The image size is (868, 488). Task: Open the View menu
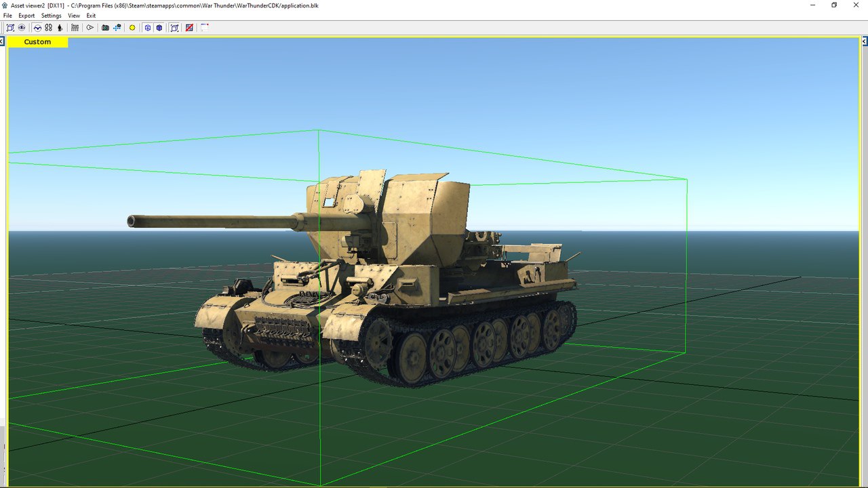point(74,16)
